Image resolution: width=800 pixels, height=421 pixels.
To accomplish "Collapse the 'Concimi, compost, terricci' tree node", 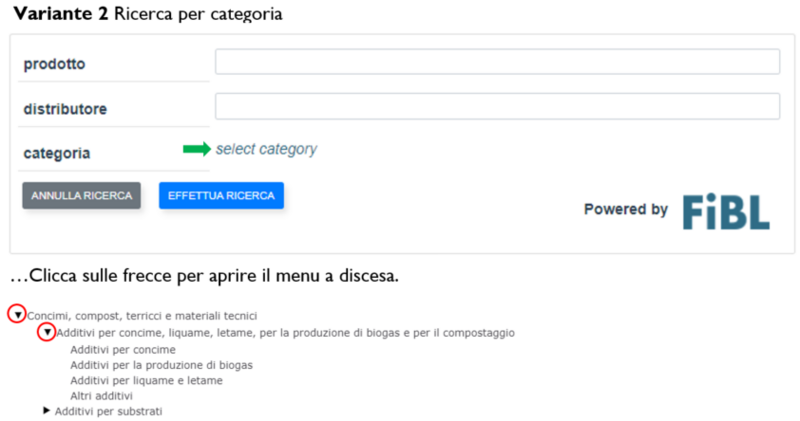I will [x=17, y=315].
